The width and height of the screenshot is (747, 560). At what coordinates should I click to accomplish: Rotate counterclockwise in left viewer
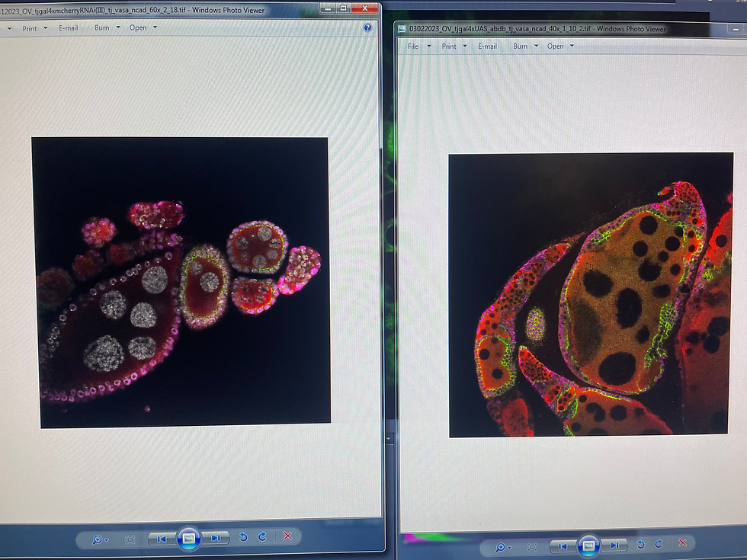(x=243, y=537)
